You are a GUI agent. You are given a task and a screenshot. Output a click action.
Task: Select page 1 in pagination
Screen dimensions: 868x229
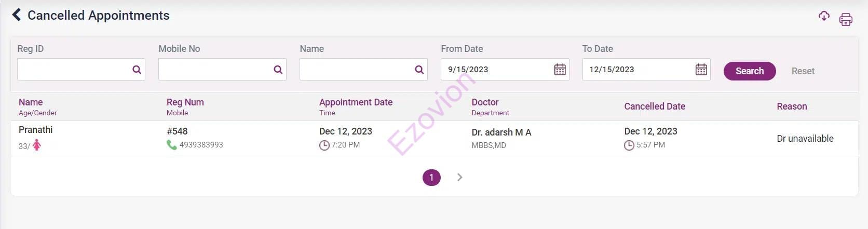tap(431, 178)
